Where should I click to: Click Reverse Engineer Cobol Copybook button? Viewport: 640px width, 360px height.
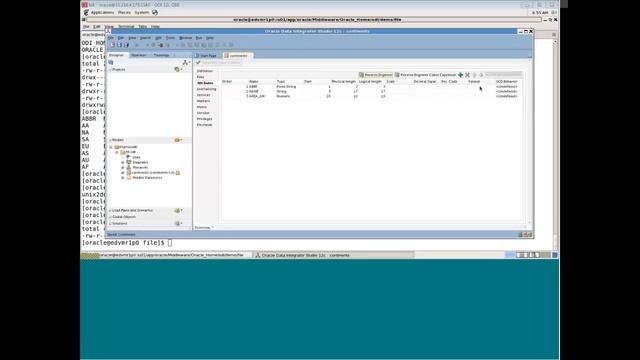pos(425,75)
